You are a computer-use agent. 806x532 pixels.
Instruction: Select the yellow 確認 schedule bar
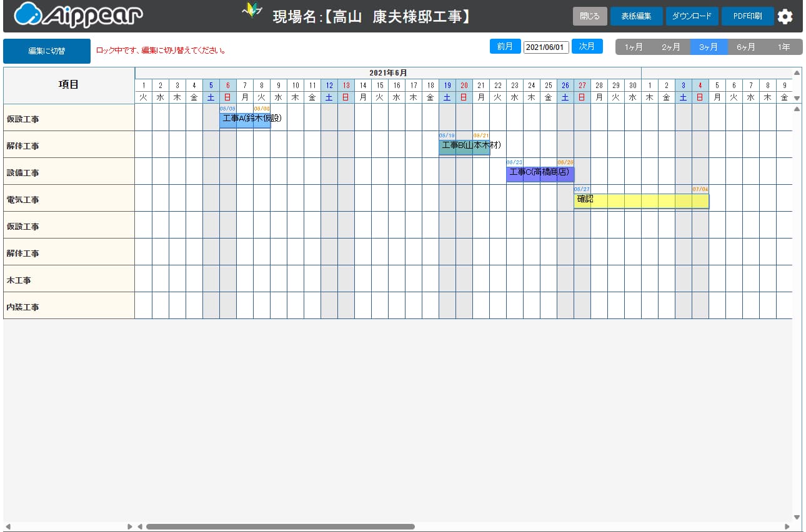point(641,200)
